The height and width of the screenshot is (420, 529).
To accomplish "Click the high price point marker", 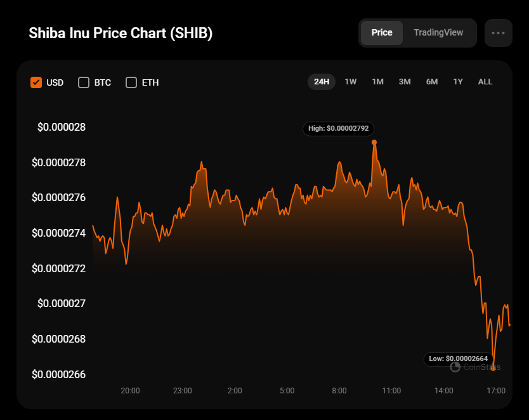I will [x=374, y=142].
